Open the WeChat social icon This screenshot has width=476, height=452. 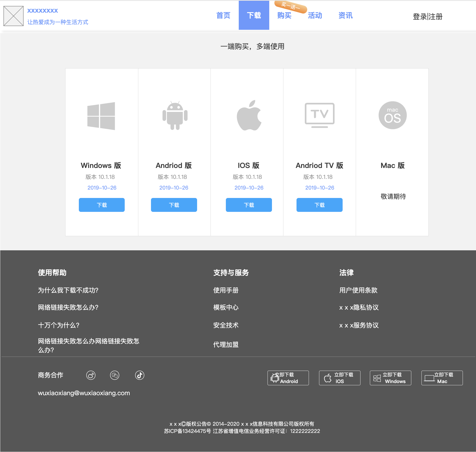pos(115,375)
